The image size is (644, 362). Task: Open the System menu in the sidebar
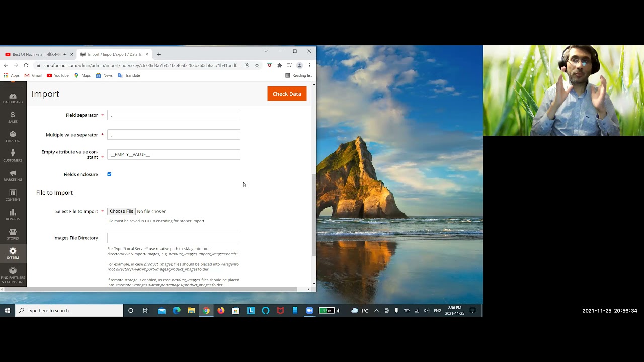pyautogui.click(x=13, y=253)
